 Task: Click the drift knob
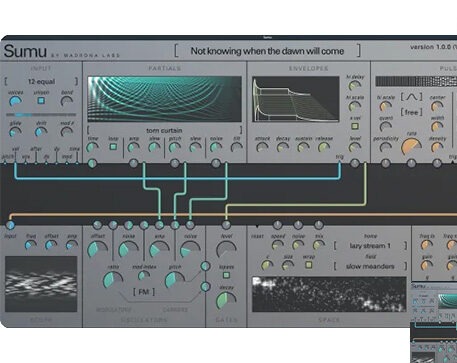[x=41, y=132]
